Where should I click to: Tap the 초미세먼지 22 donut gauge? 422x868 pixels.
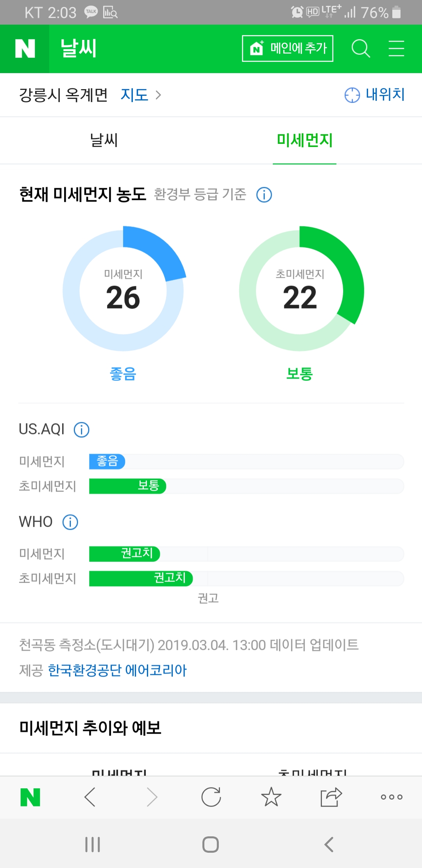click(300, 291)
